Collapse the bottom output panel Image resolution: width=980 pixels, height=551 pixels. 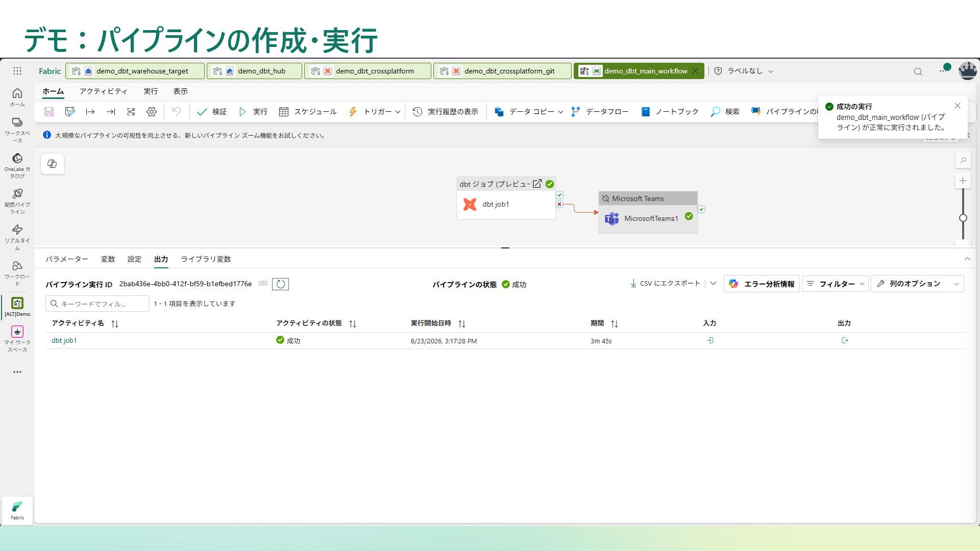pos(967,259)
